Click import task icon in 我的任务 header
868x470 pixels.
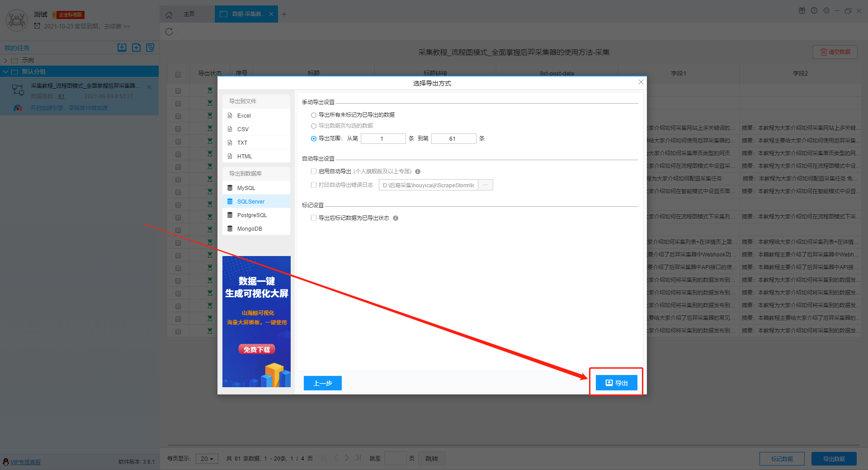click(x=122, y=47)
